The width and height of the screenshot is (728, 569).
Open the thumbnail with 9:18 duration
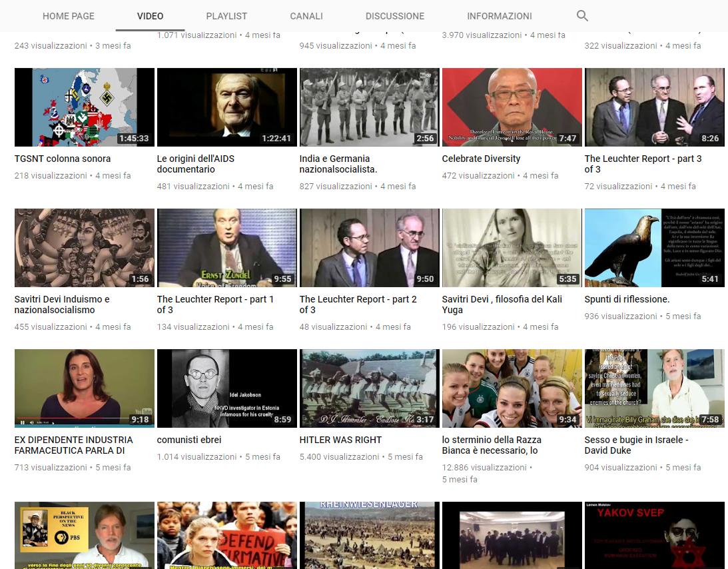(x=84, y=388)
